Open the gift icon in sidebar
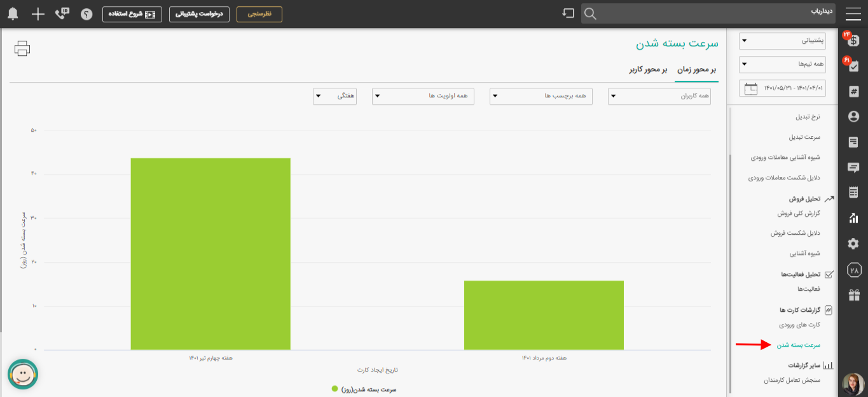 [x=853, y=295]
